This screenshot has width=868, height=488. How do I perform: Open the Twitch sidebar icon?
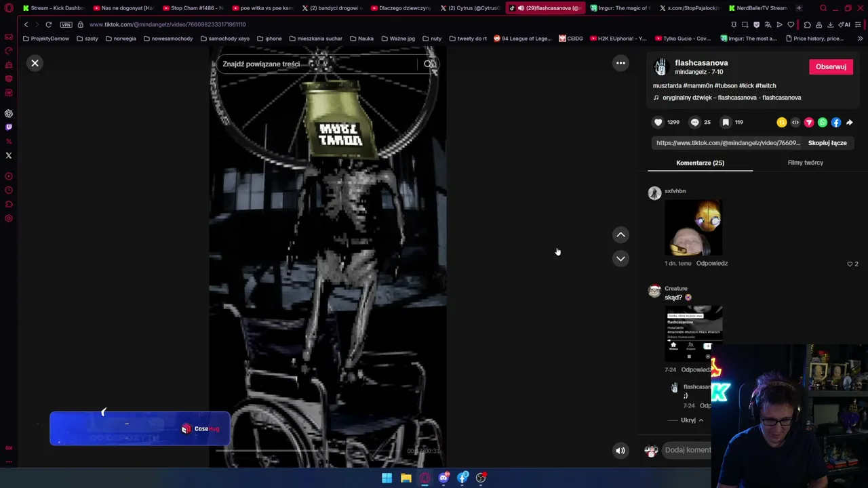[x=9, y=127]
